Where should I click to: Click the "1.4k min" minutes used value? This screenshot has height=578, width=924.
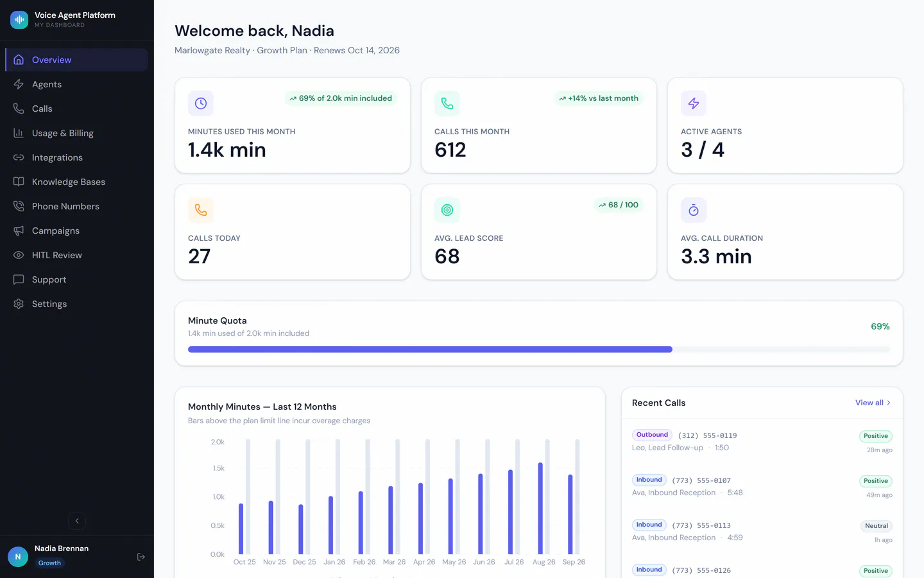click(227, 150)
